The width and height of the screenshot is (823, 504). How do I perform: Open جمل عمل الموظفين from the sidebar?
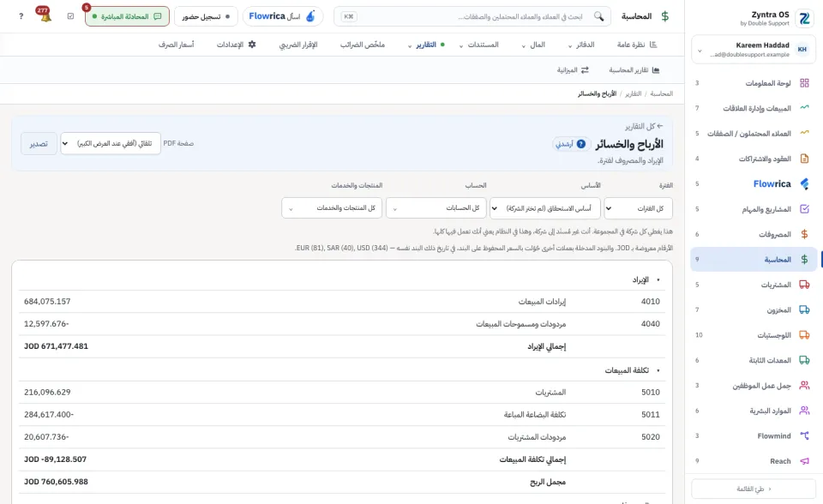pyautogui.click(x=754, y=386)
